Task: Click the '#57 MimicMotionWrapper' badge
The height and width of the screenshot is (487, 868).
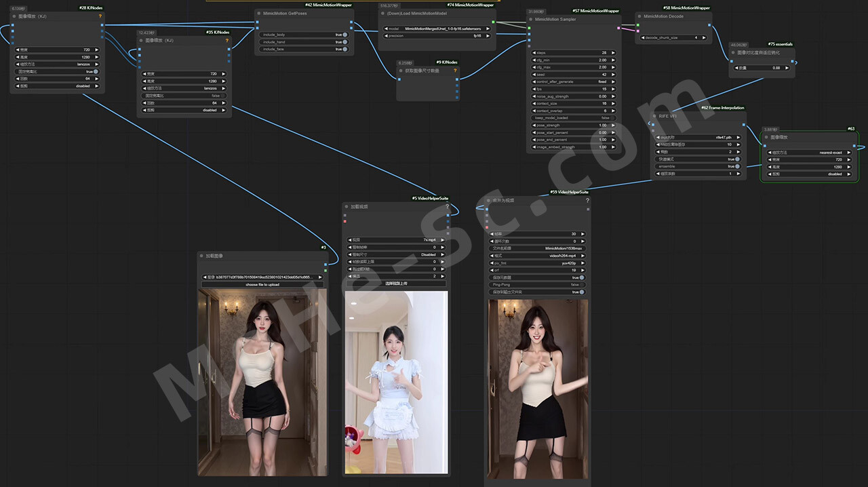Action: click(x=596, y=11)
